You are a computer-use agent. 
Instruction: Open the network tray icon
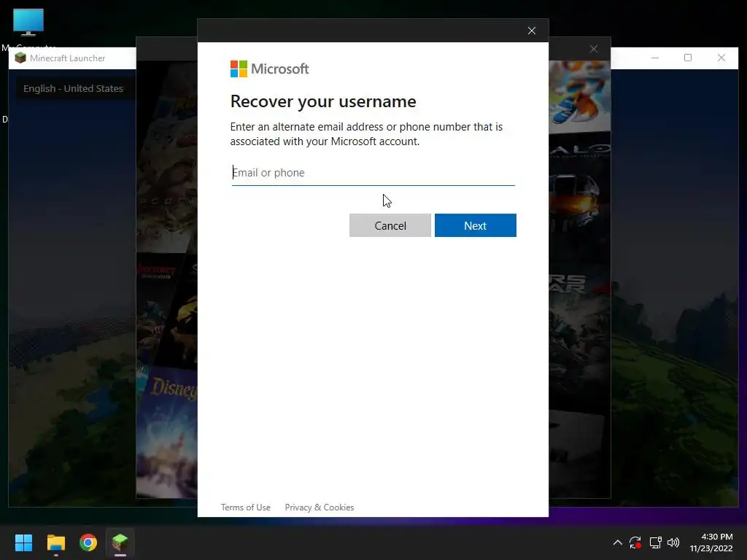(x=655, y=542)
